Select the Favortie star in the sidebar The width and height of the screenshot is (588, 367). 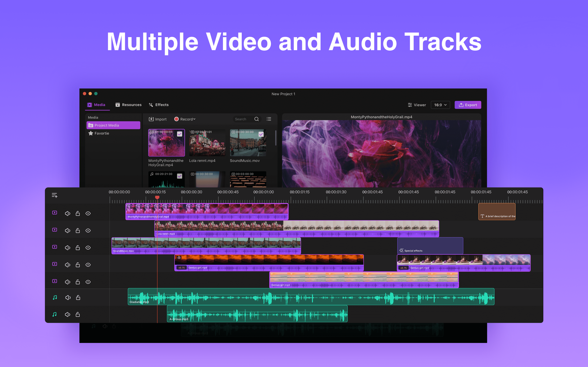click(102, 133)
